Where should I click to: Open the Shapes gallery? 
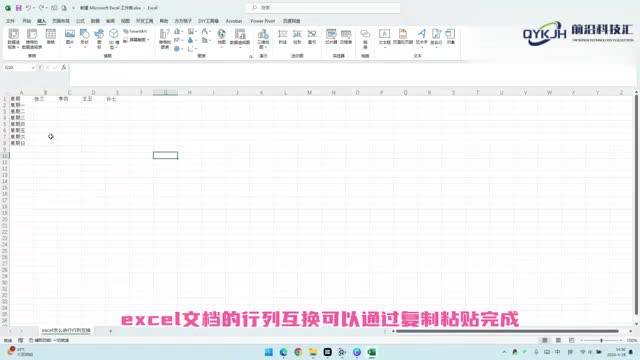(x=84, y=38)
